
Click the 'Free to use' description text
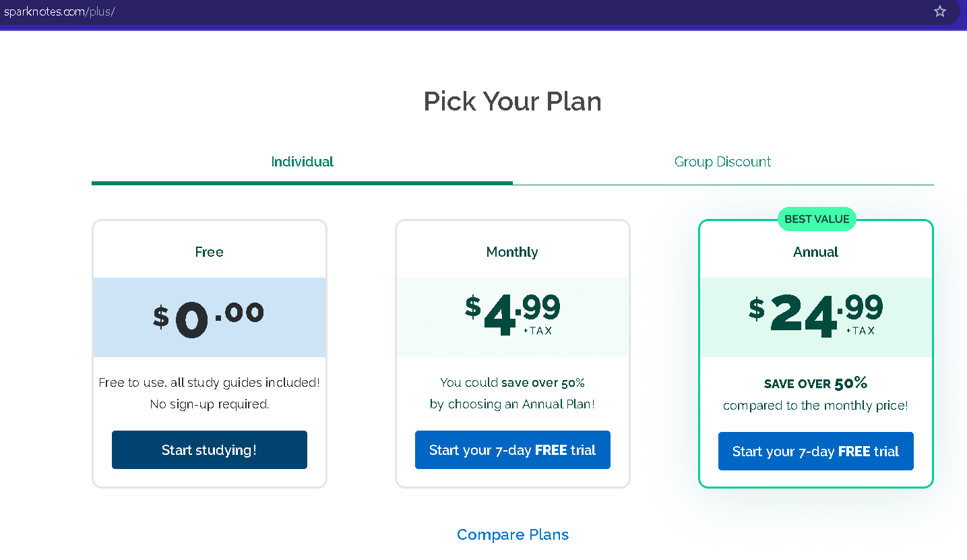[x=209, y=383]
